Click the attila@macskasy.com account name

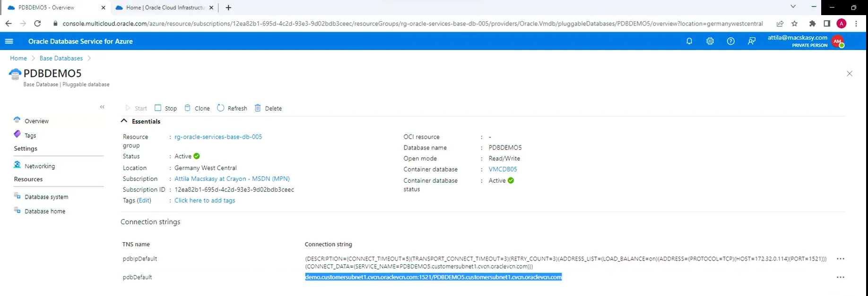pyautogui.click(x=798, y=37)
